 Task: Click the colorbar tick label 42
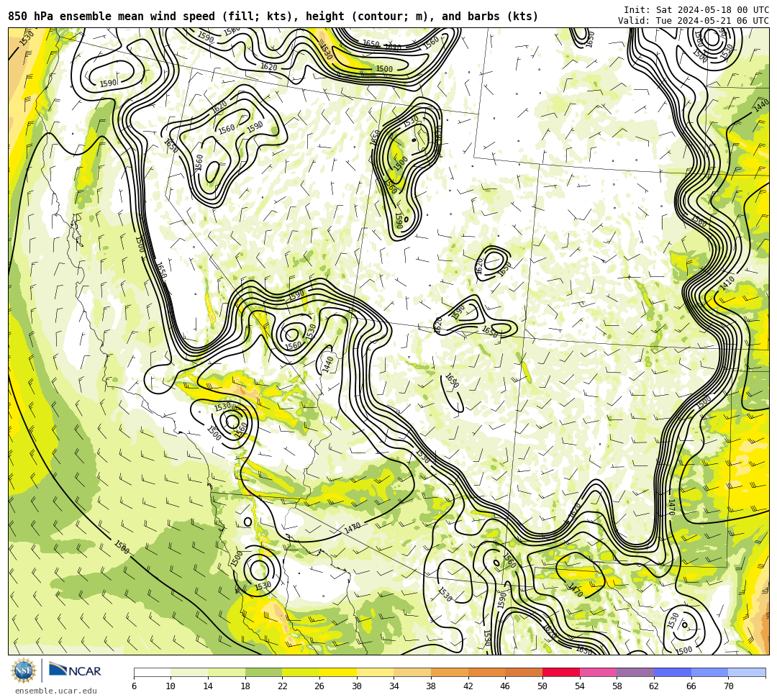coord(468,686)
